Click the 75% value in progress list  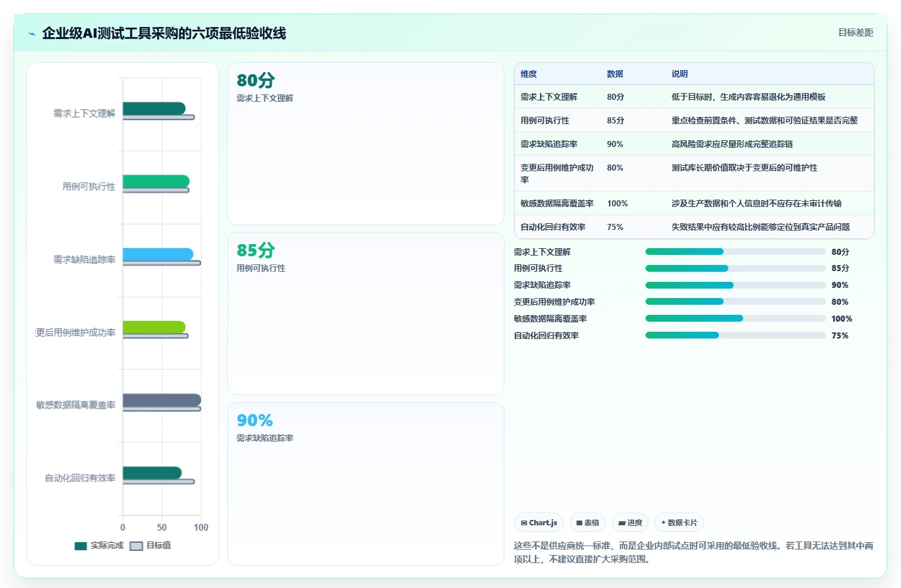click(x=840, y=335)
